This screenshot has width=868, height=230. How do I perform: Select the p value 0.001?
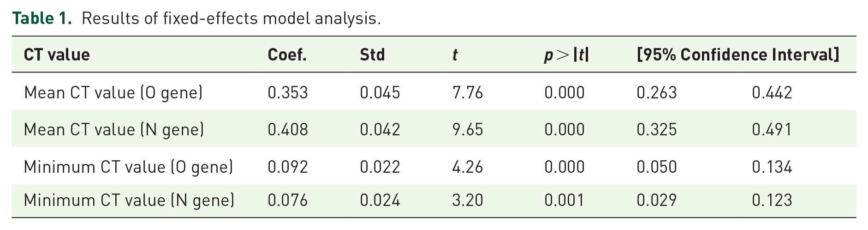(x=565, y=200)
